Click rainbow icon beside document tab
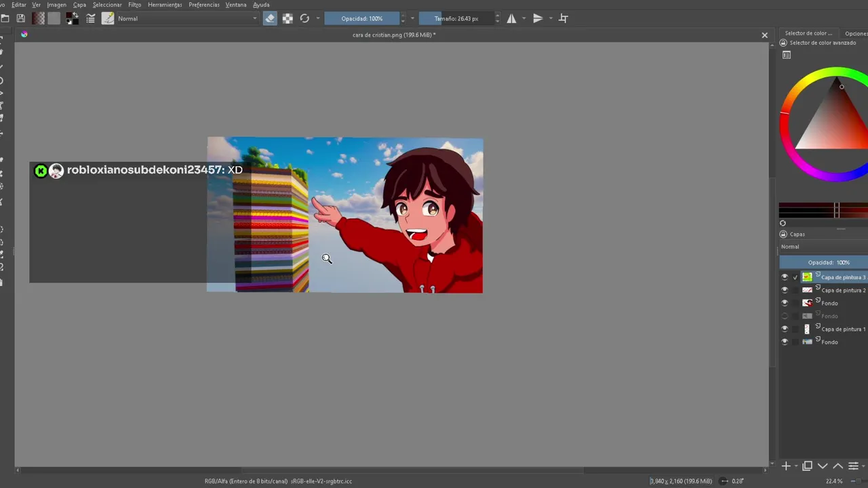The image size is (868, 488). coord(24,35)
